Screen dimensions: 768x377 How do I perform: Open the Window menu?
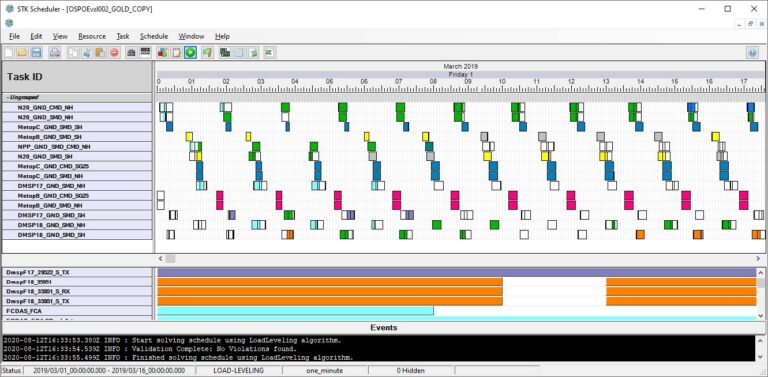tap(191, 36)
